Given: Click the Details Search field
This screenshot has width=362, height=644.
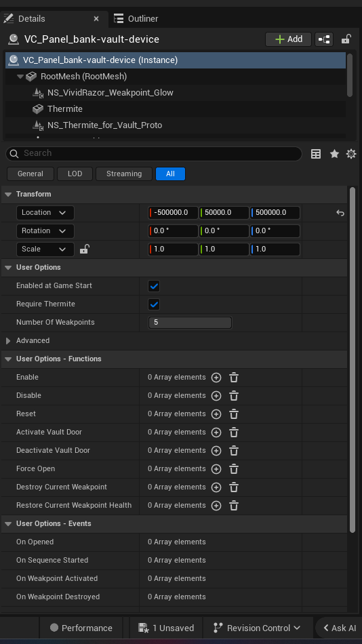Looking at the screenshot, I should coord(154,154).
